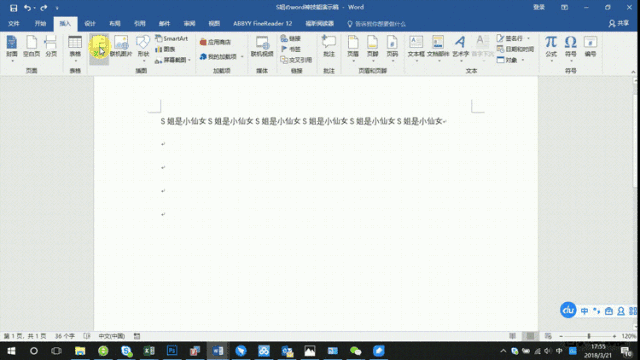Image resolution: width=640 pixels, height=360 pixels.
Task: Click the Tell me search box
Action: [x=376, y=24]
